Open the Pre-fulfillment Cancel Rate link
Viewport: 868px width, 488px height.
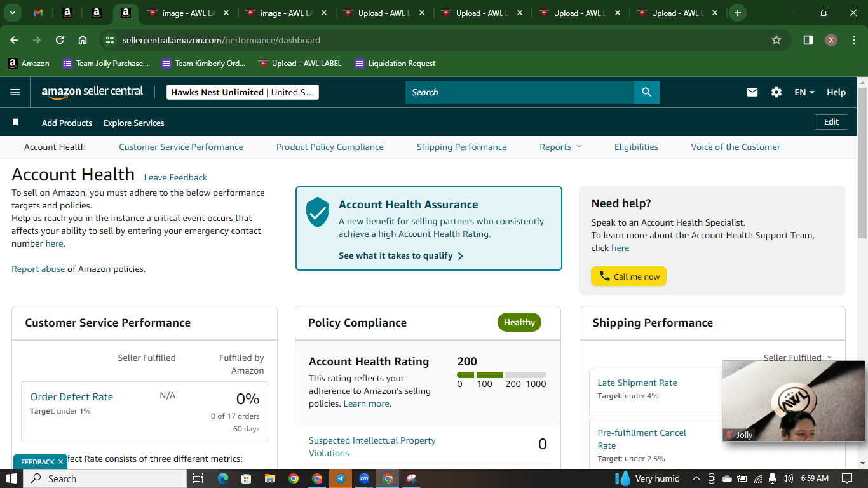[x=642, y=439]
